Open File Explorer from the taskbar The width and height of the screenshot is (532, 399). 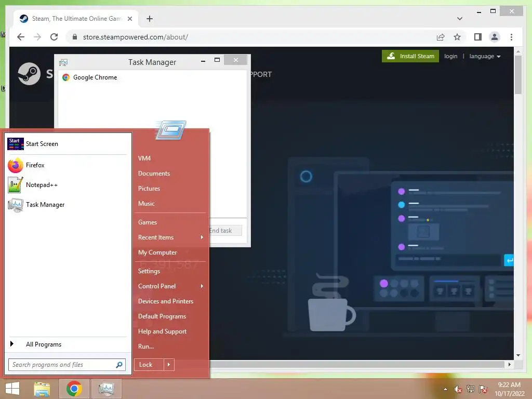pos(42,389)
